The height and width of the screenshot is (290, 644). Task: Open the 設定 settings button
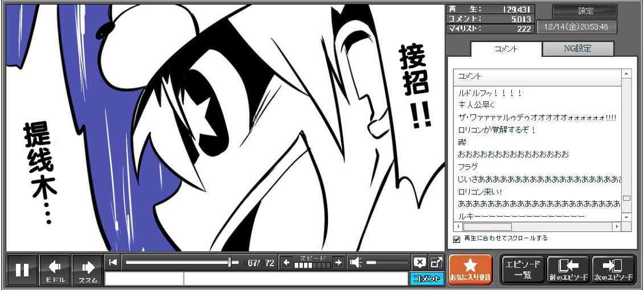point(585,11)
